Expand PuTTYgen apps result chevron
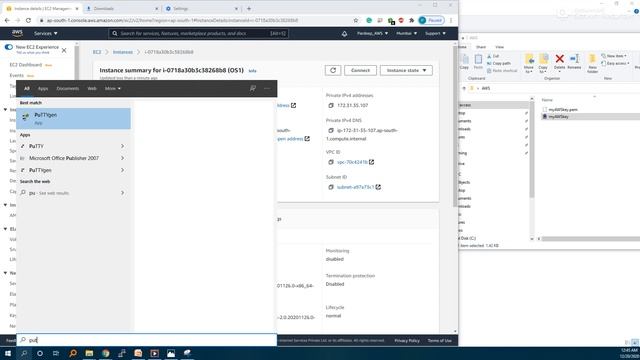Image resolution: width=640 pixels, height=360 pixels. [122, 170]
